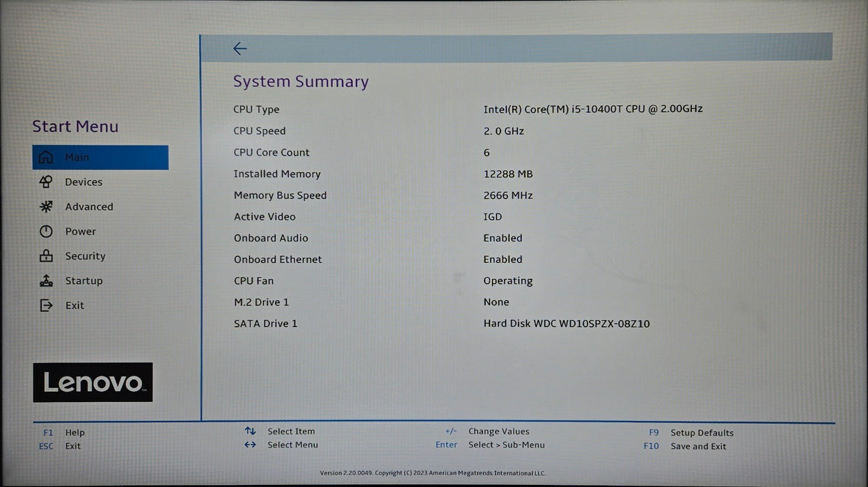Click the home icon beside Main
Image resolution: width=868 pixels, height=487 pixels.
coord(46,157)
